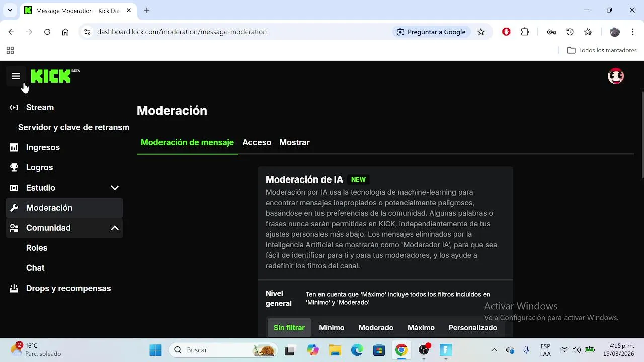Click the Moderación wrench icon
Screen dimensions: 644x362
[14, 208]
